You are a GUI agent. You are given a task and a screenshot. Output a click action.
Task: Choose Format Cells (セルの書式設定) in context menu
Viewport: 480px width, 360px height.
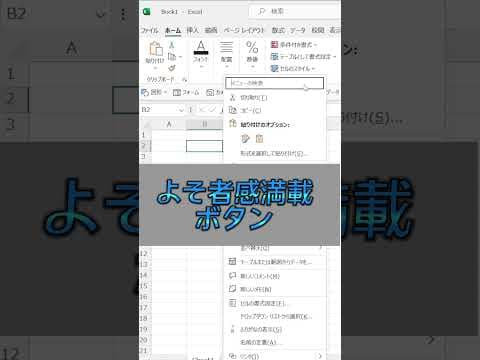(x=275, y=303)
